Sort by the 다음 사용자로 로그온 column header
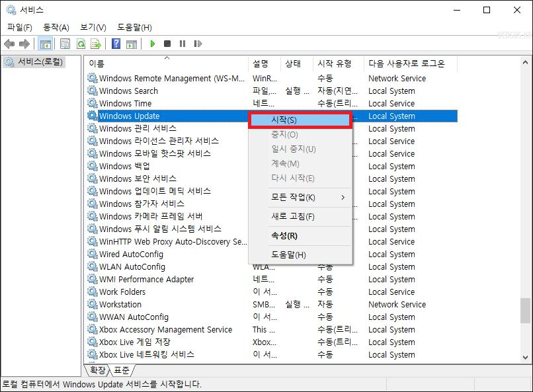Image resolution: width=533 pixels, height=392 pixels. (x=411, y=63)
